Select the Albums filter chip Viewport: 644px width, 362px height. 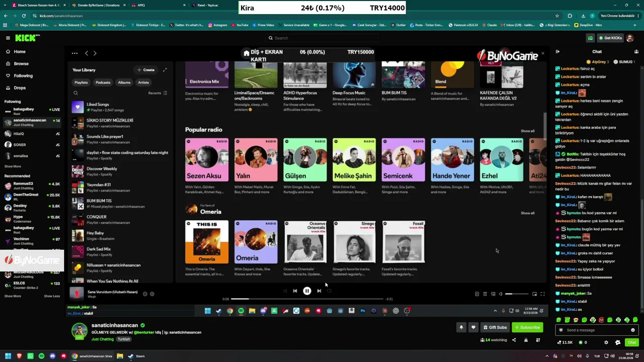124,82
